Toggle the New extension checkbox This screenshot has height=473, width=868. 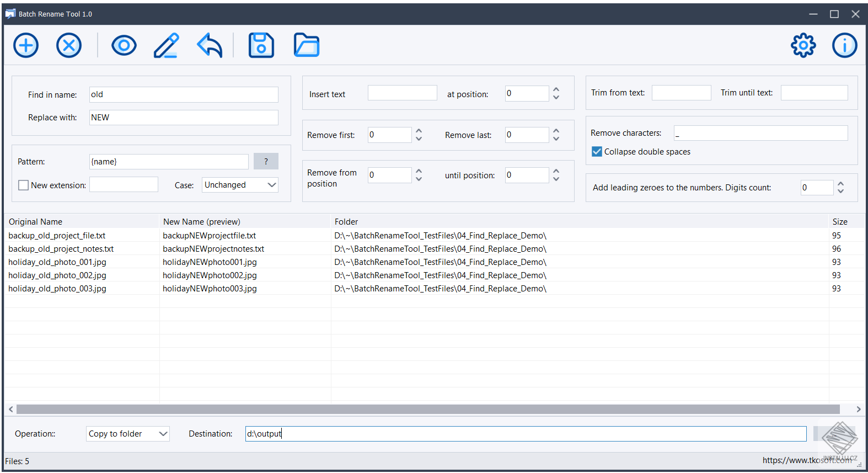tap(24, 185)
